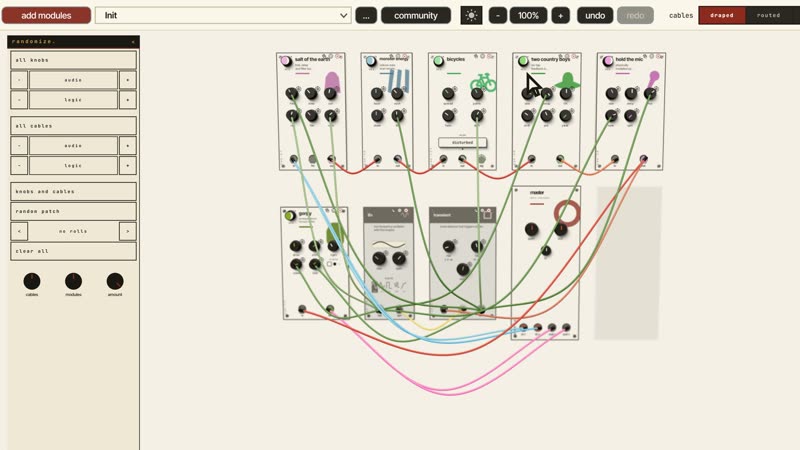This screenshot has width=800, height=450.
Task: Toggle gorgy module power
Action: pos(290,215)
